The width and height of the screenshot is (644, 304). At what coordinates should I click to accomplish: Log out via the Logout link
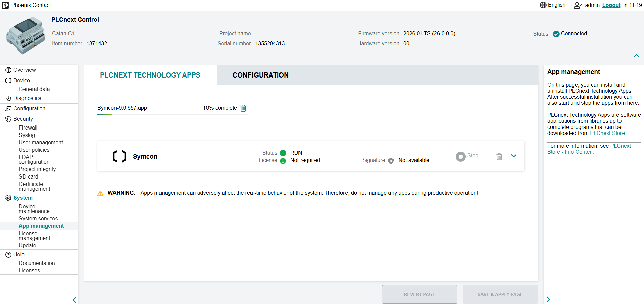pyautogui.click(x=611, y=5)
